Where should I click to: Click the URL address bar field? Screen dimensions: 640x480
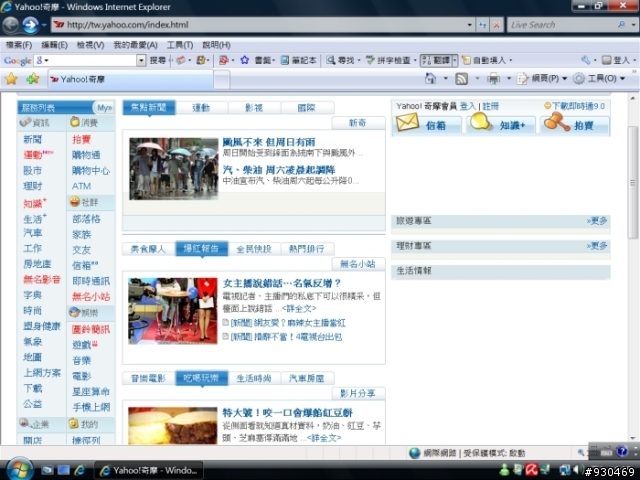[263, 25]
